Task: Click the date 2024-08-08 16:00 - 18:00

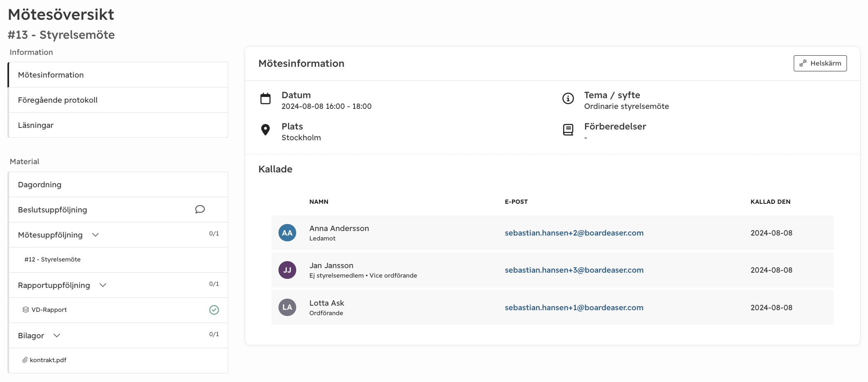Action: (x=326, y=106)
